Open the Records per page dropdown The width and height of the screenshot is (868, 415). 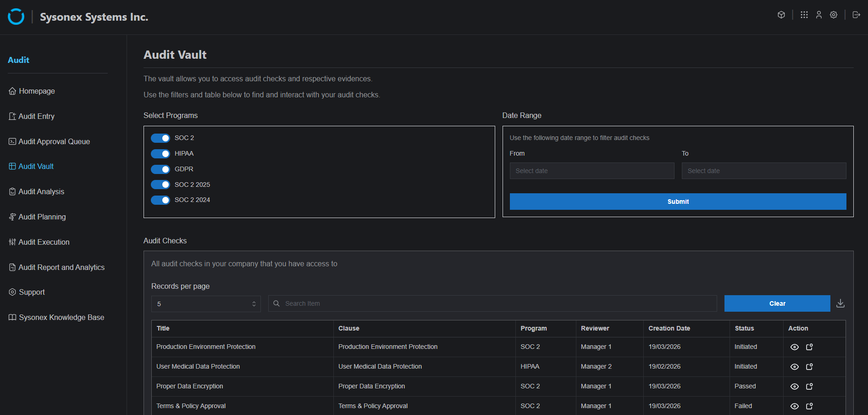coord(206,304)
